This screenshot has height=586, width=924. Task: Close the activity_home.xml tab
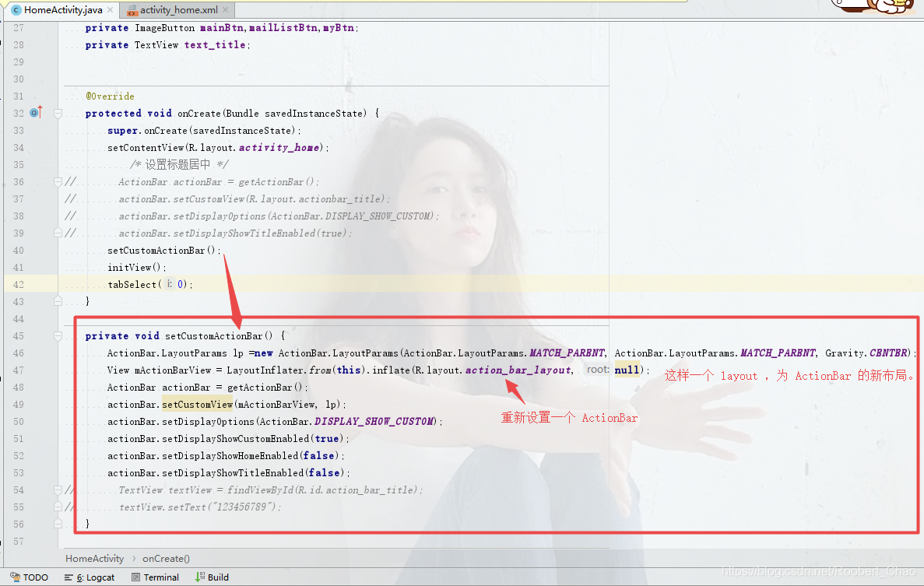pyautogui.click(x=225, y=10)
